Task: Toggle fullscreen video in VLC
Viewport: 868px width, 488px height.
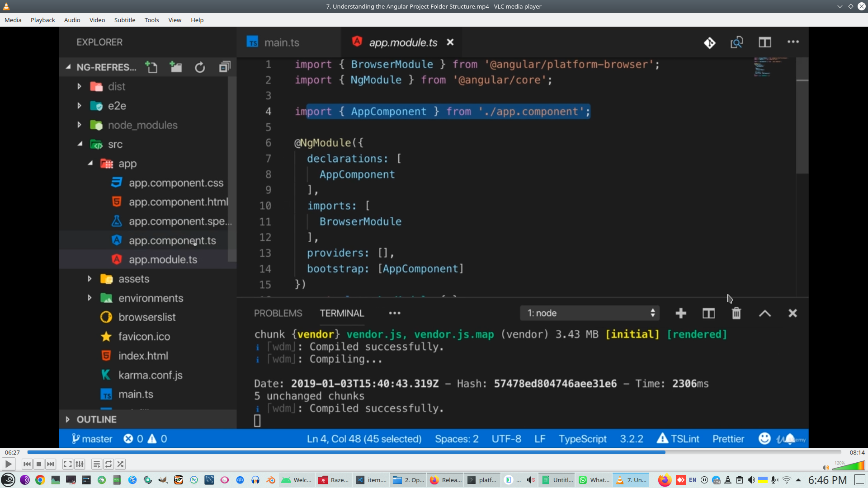Action: coord(67,464)
